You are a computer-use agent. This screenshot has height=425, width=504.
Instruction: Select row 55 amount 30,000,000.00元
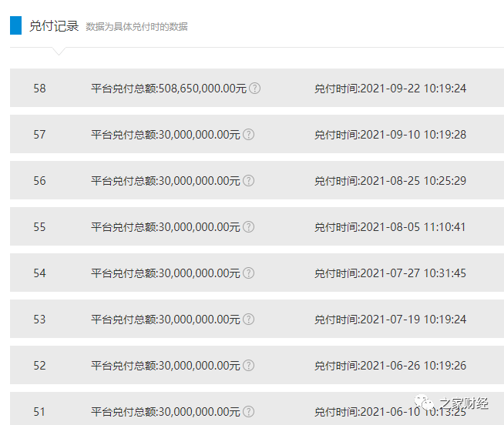[x=200, y=227]
